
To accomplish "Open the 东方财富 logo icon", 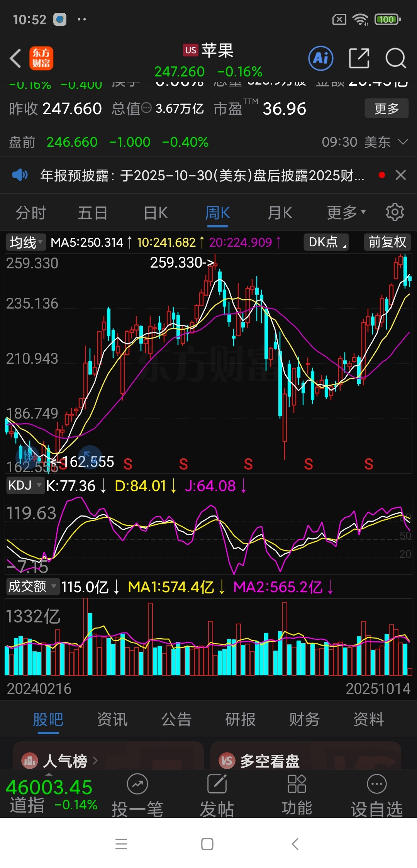I will (41, 58).
